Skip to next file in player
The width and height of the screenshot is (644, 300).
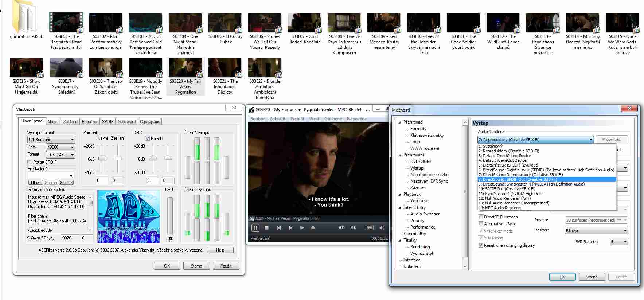290,228
